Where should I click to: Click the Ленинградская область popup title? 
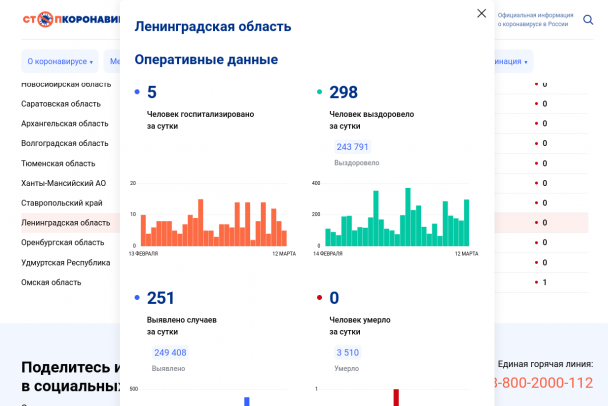pos(213,27)
